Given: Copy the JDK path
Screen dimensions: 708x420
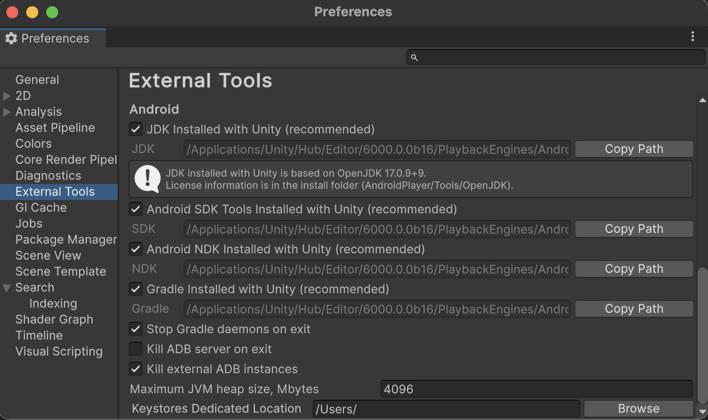Looking at the screenshot, I should pyautogui.click(x=633, y=149).
